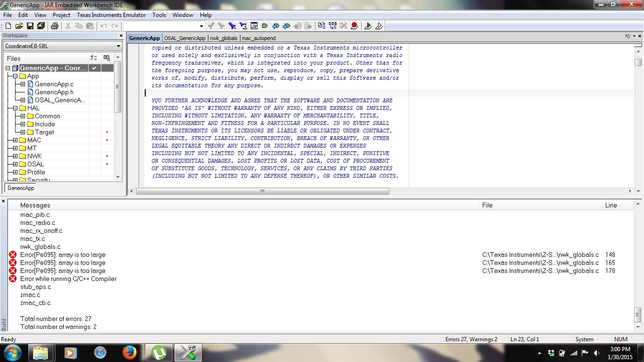Screen dimensions: 644x362
Task: Expand the Include folder
Action: tap(23, 124)
